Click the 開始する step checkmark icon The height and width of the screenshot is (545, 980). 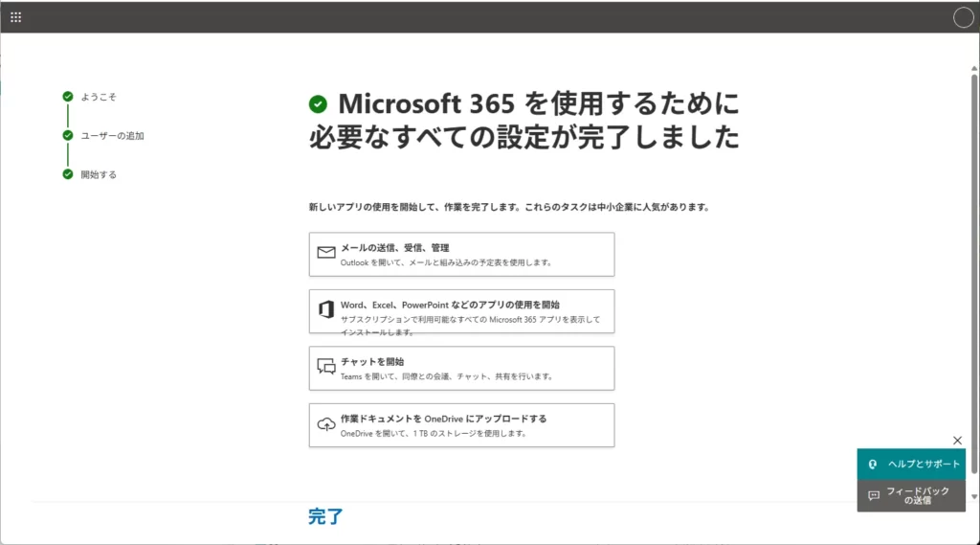click(68, 174)
